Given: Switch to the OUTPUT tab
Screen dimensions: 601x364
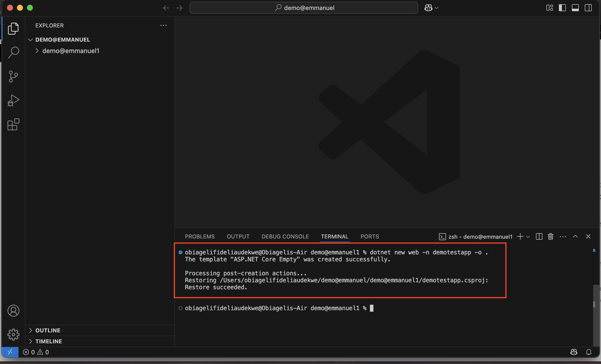Looking at the screenshot, I should tap(238, 236).
